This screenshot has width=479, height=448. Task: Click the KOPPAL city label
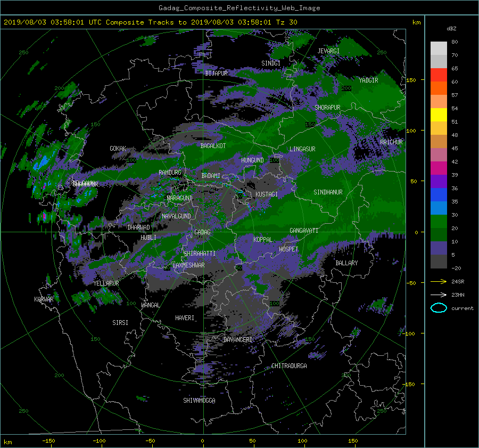[x=263, y=239]
